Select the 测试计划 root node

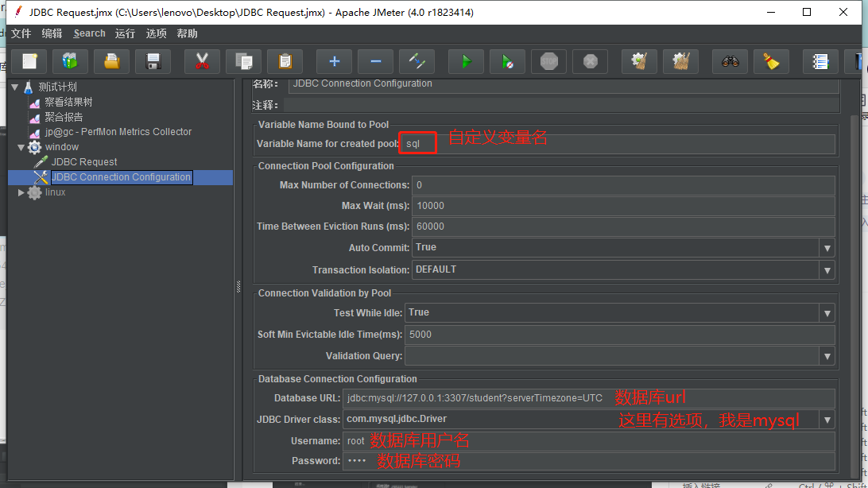tap(57, 87)
